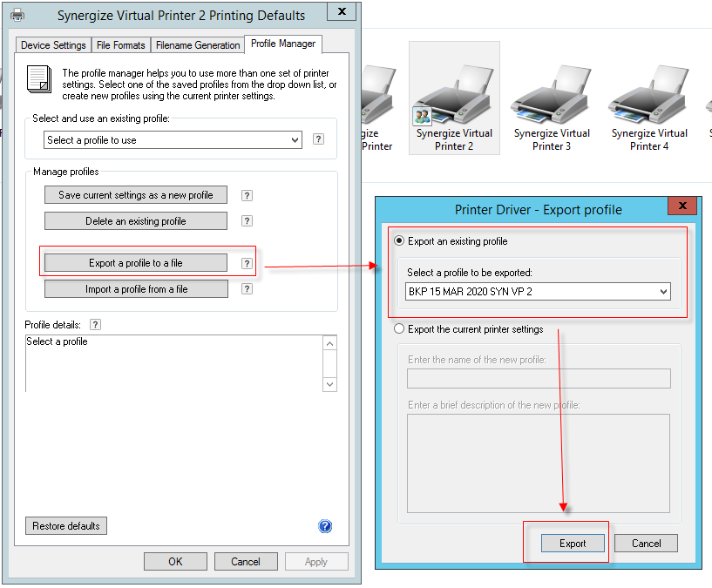Image resolution: width=712 pixels, height=588 pixels.
Task: Click Delete an existing profile button
Action: [136, 221]
